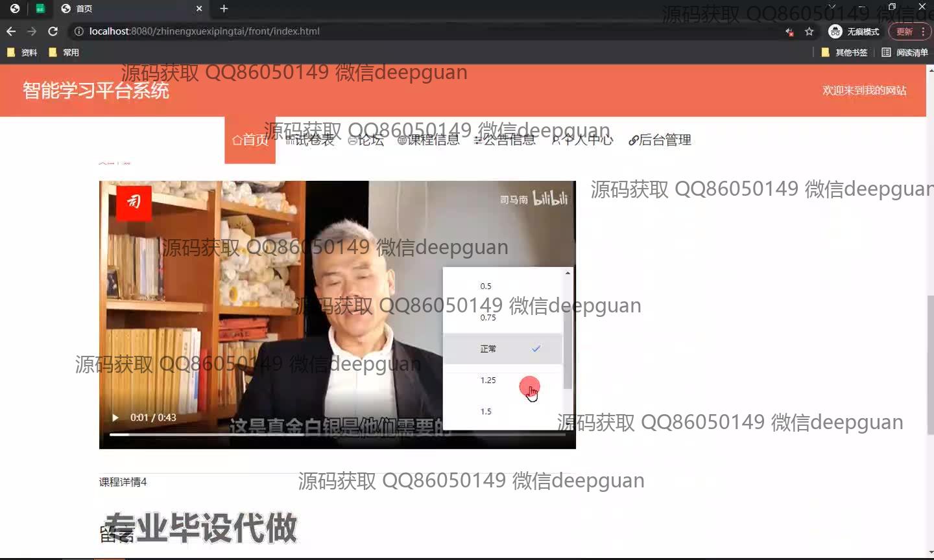Open the 无痕模式 incognito indicator
The width and height of the screenshot is (934, 560).
coord(854,31)
